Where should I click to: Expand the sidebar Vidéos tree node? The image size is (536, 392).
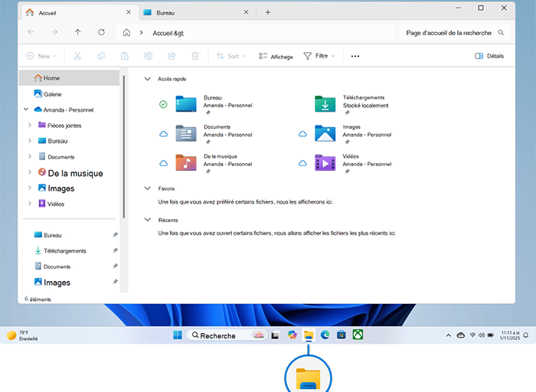30,204
